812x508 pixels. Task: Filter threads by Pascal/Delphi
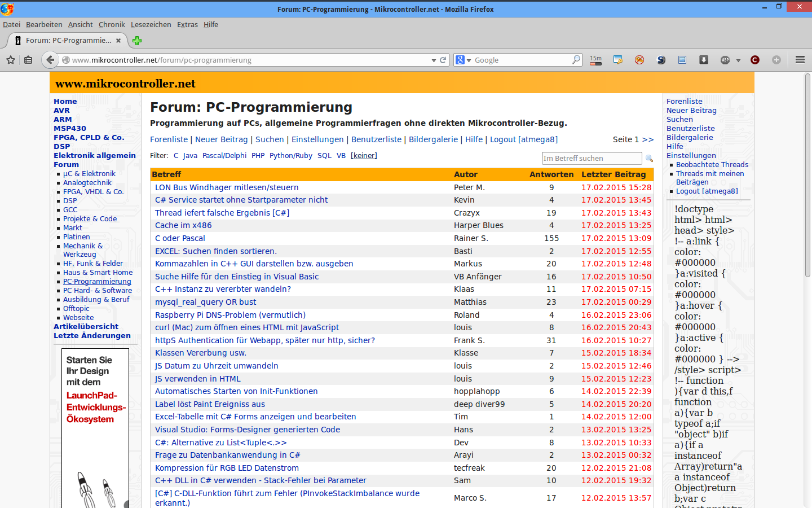[x=224, y=156]
